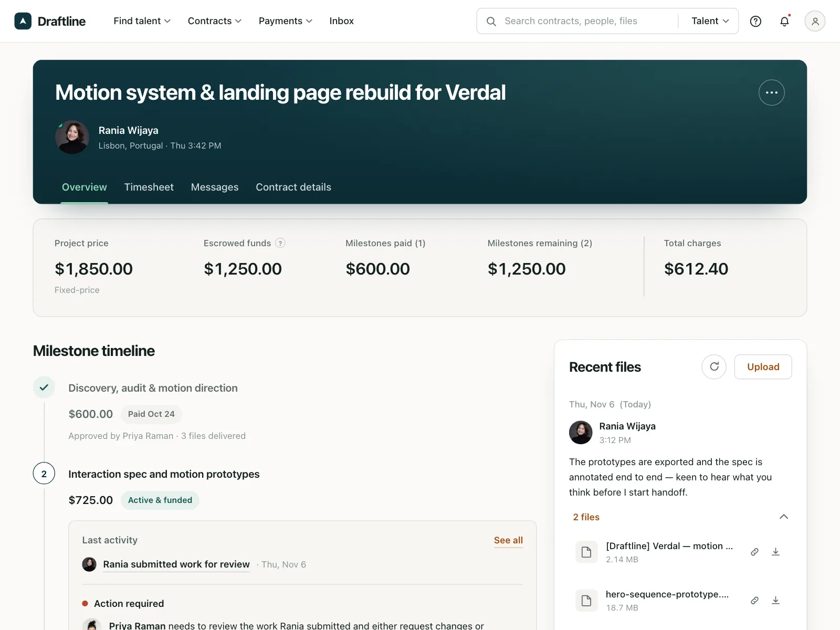Download the hero-sequence-prototype file
Viewport: 840px width, 630px height.
coord(775,600)
